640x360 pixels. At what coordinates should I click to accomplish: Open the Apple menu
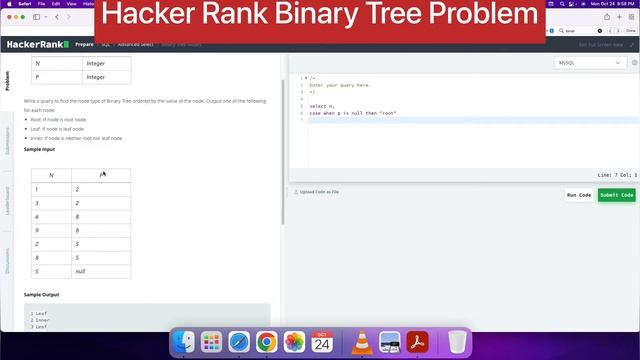9,4
